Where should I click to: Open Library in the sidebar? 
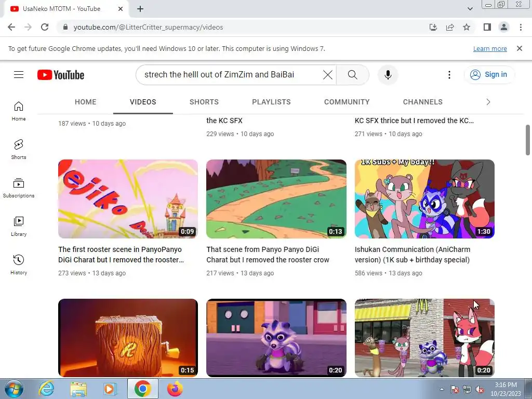(19, 227)
